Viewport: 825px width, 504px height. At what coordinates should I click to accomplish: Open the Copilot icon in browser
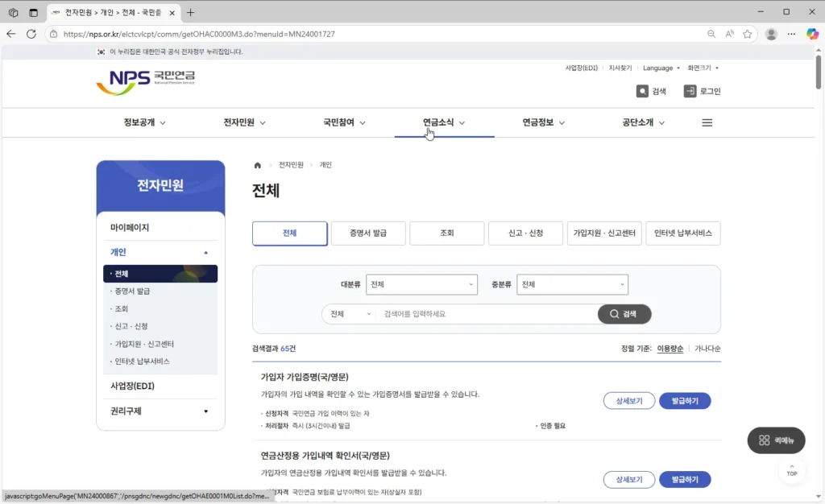(812, 34)
